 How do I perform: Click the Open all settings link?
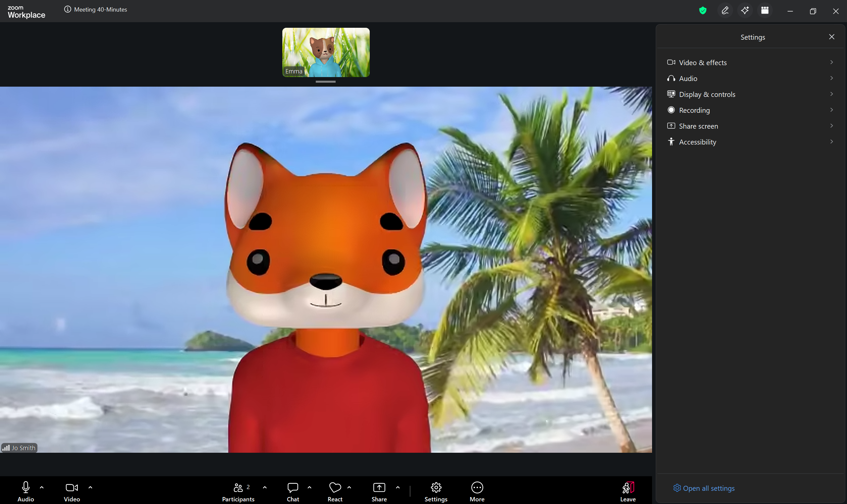coord(704,488)
